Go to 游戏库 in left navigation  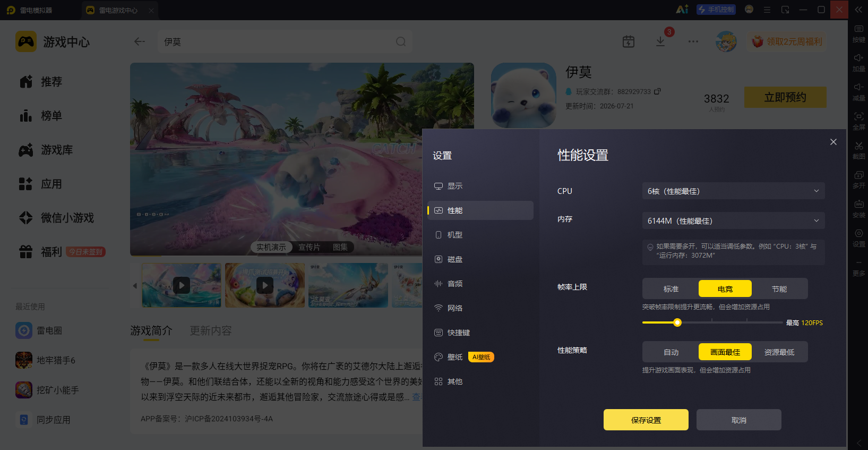point(46,150)
